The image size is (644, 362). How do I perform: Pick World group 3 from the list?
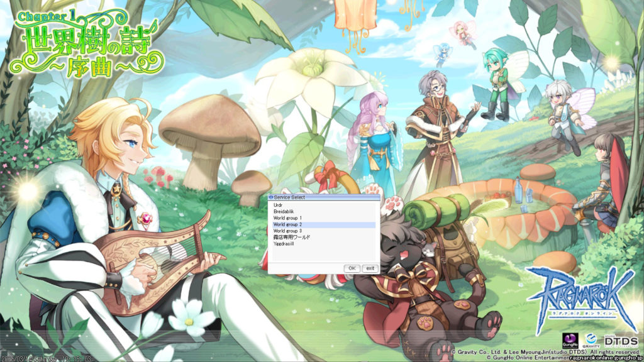pyautogui.click(x=287, y=231)
